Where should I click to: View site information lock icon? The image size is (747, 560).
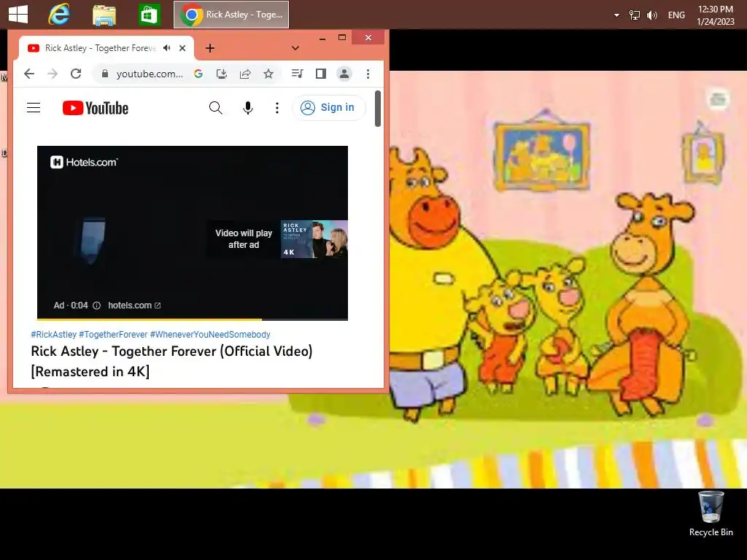coord(105,74)
